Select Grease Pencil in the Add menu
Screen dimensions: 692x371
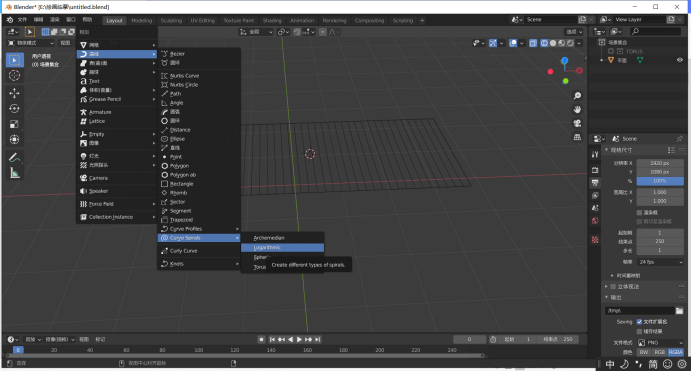coord(117,99)
